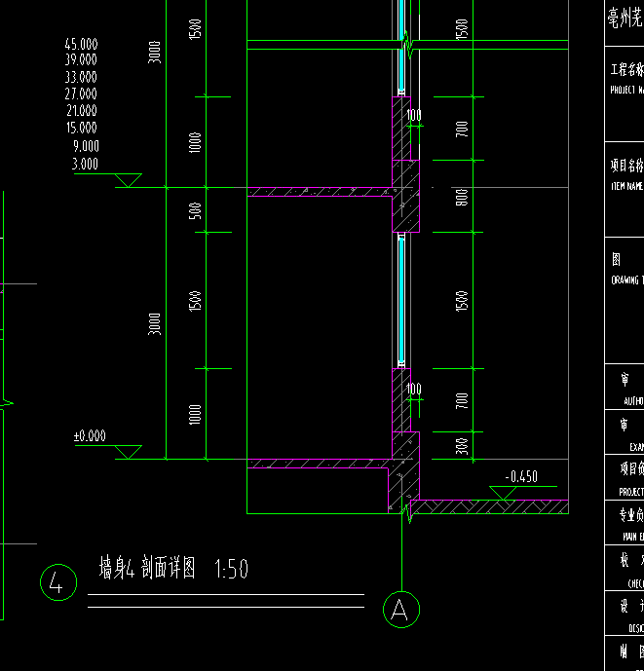644x671 pixels.
Task: Click the 33.000 elevation value
Action: click(x=82, y=77)
